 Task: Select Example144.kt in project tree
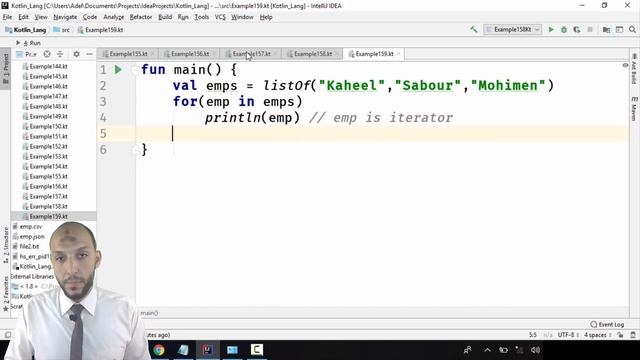coord(49,67)
